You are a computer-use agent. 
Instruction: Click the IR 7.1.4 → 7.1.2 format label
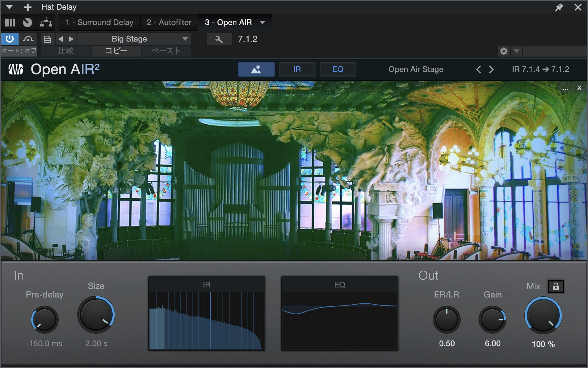click(540, 69)
